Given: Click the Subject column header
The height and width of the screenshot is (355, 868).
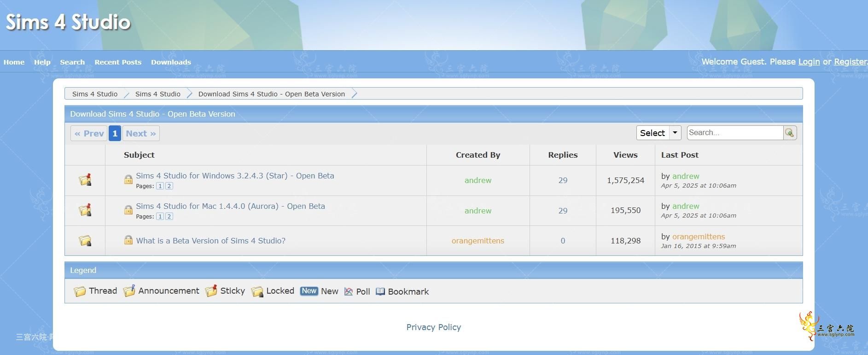Looking at the screenshot, I should click(x=139, y=155).
